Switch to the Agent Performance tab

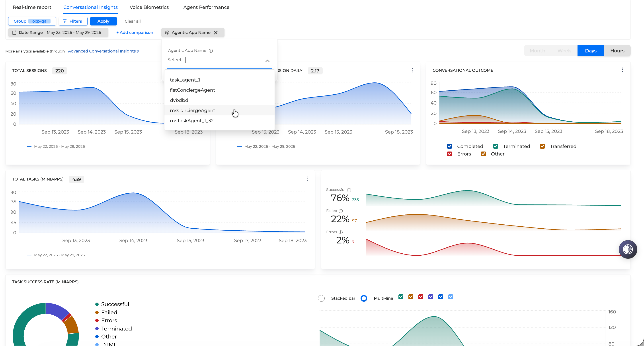click(x=206, y=7)
